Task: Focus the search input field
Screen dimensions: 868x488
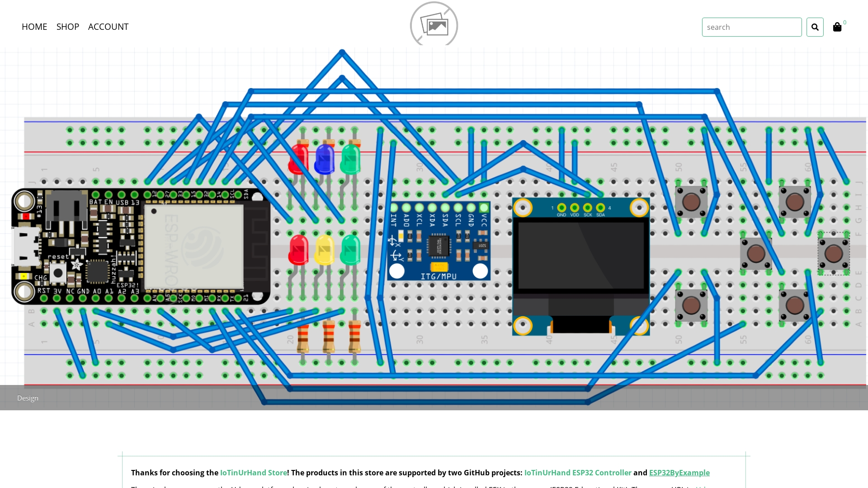Action: tap(752, 27)
